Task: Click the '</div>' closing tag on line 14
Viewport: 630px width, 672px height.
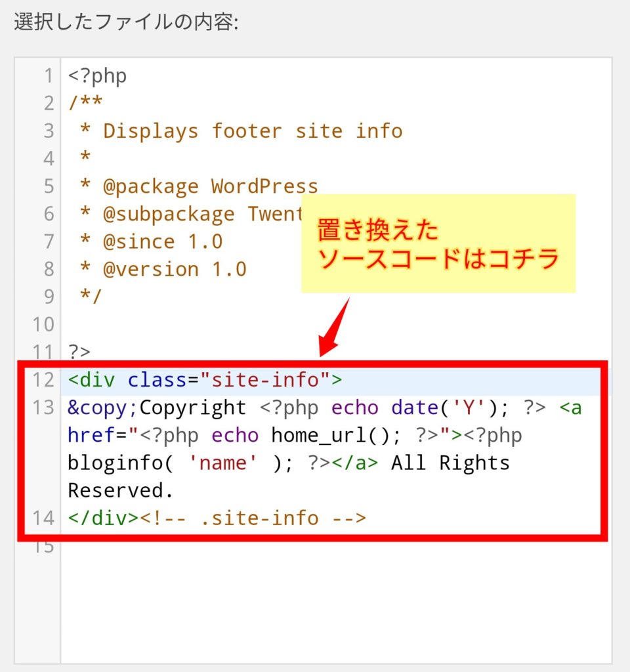Action: click(103, 518)
